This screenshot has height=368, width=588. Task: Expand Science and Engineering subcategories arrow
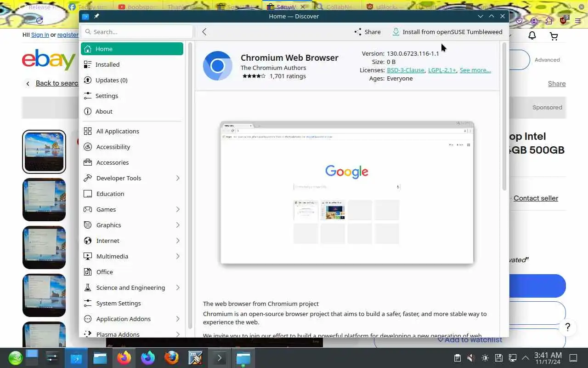[x=178, y=287]
